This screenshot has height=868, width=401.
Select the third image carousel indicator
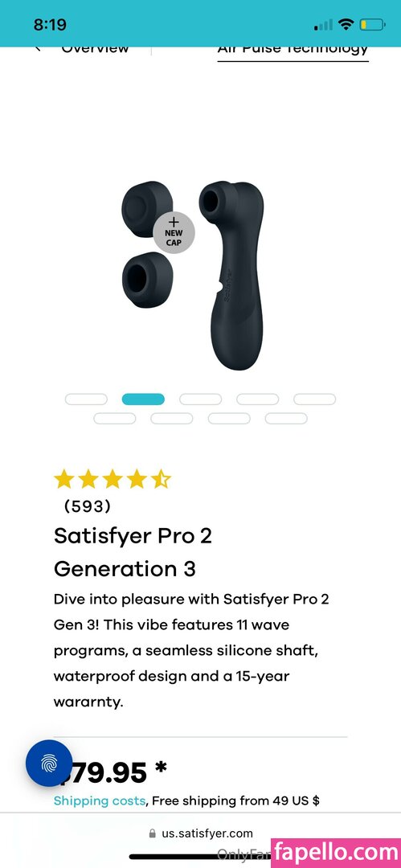click(x=201, y=399)
